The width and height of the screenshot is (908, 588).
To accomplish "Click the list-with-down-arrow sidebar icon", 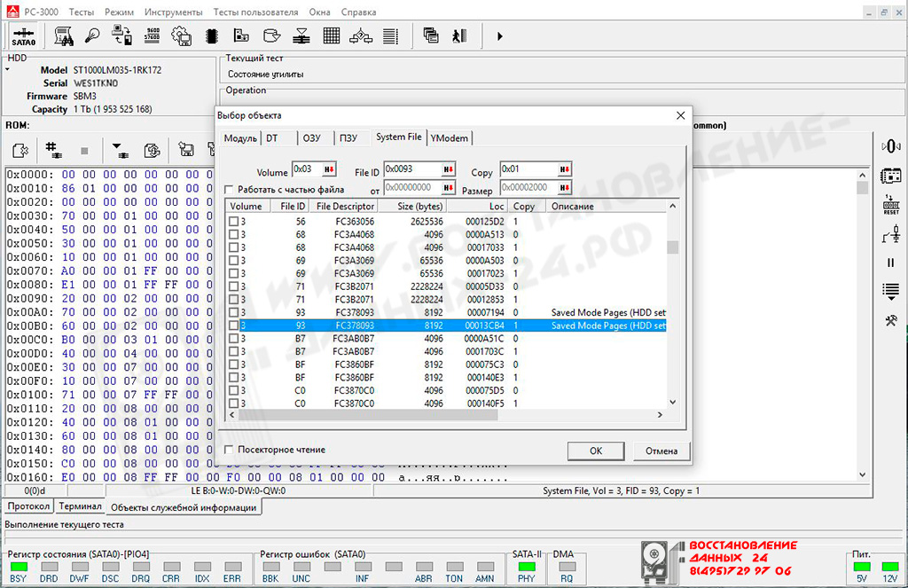I will [x=890, y=292].
